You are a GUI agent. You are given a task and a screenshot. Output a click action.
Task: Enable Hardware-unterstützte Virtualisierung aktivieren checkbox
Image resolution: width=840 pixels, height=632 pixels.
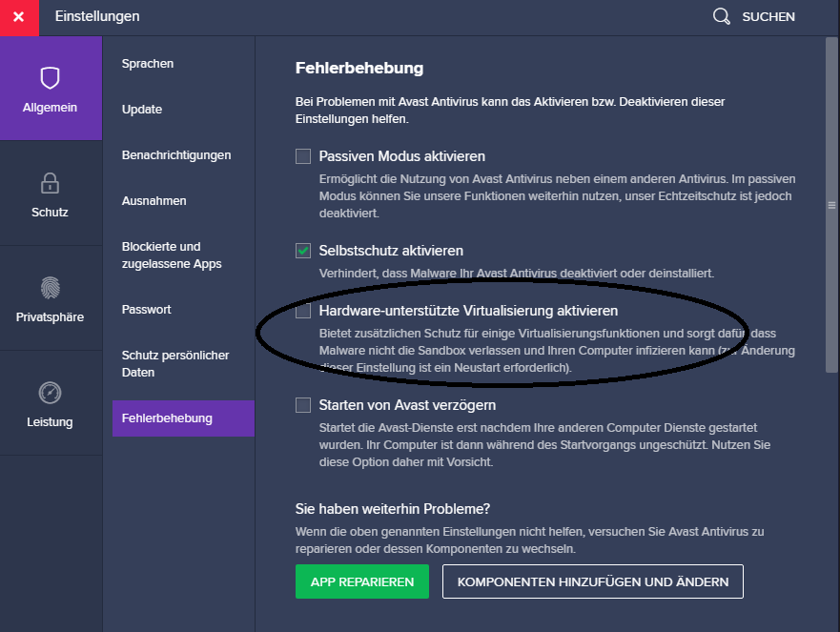coord(303,311)
